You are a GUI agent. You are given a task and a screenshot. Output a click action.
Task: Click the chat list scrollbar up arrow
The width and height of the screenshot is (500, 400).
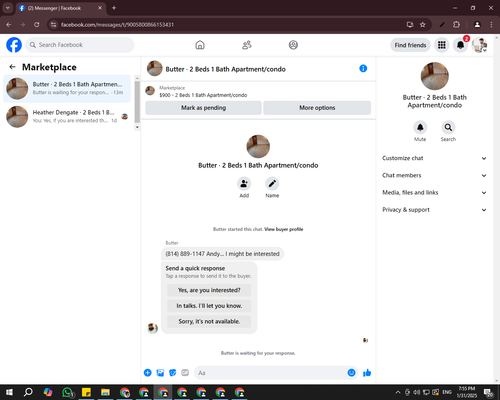pos(137,78)
